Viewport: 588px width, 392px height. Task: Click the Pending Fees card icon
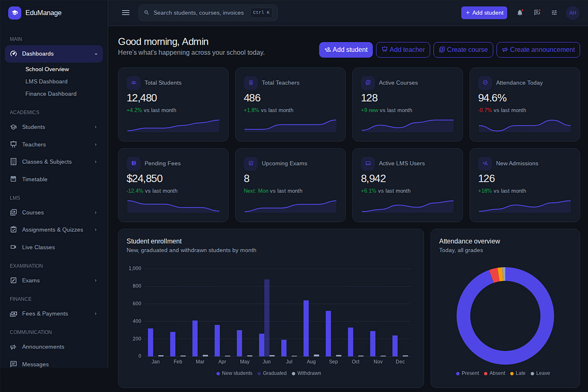click(x=133, y=163)
